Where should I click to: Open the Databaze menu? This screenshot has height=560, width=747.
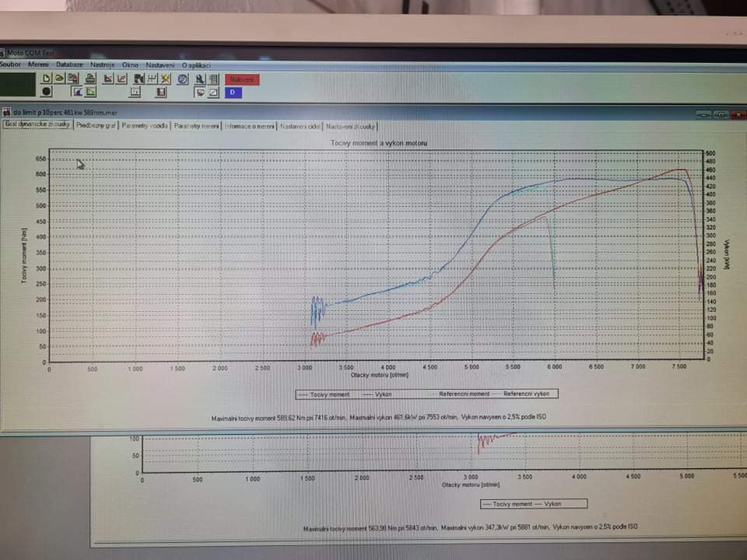tap(69, 65)
